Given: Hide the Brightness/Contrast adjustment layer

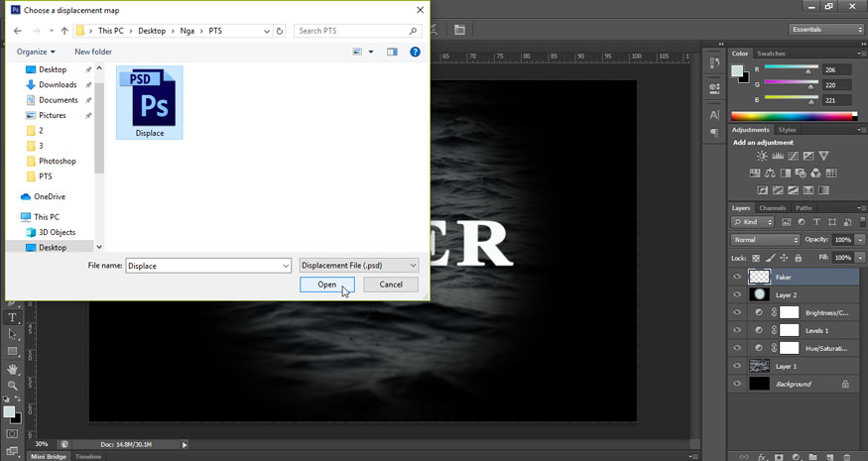Looking at the screenshot, I should (x=737, y=312).
